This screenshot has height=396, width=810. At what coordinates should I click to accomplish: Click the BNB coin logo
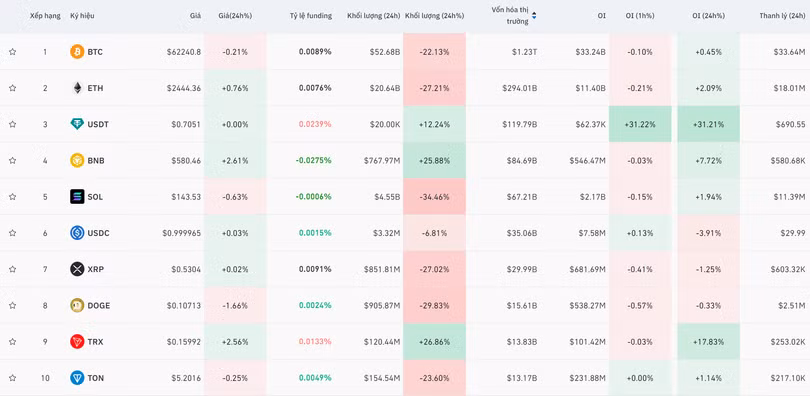77,161
